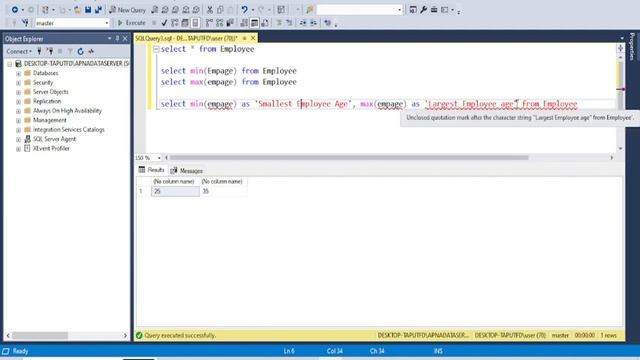Switch to the Messages tab
Image resolution: width=640 pixels, height=360 pixels.
tap(187, 171)
